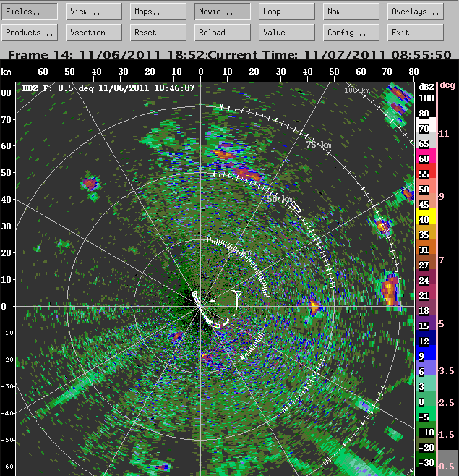Select the -5 dBZ green swatch
This screenshot has width=459, height=476.
[x=426, y=414]
